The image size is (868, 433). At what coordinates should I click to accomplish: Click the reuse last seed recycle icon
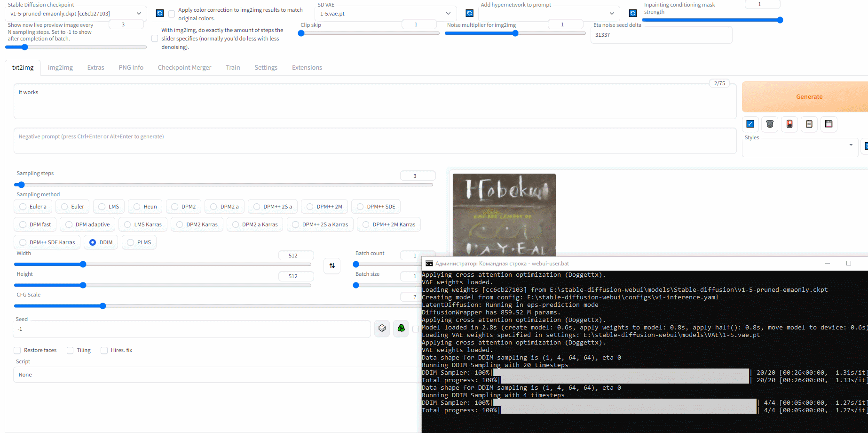[x=401, y=329]
